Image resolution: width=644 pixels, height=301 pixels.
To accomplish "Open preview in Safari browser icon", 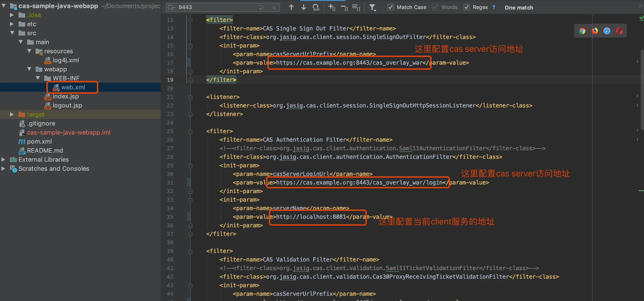I will click(x=607, y=31).
